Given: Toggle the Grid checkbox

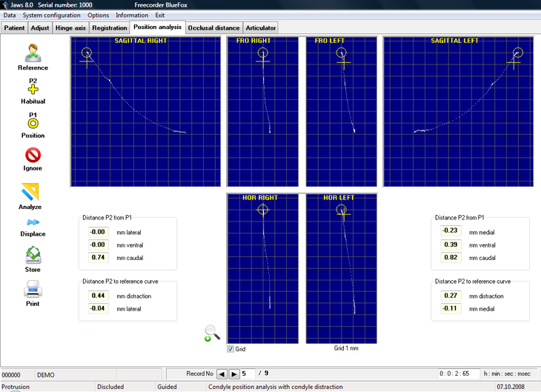Looking at the screenshot, I should (x=230, y=349).
